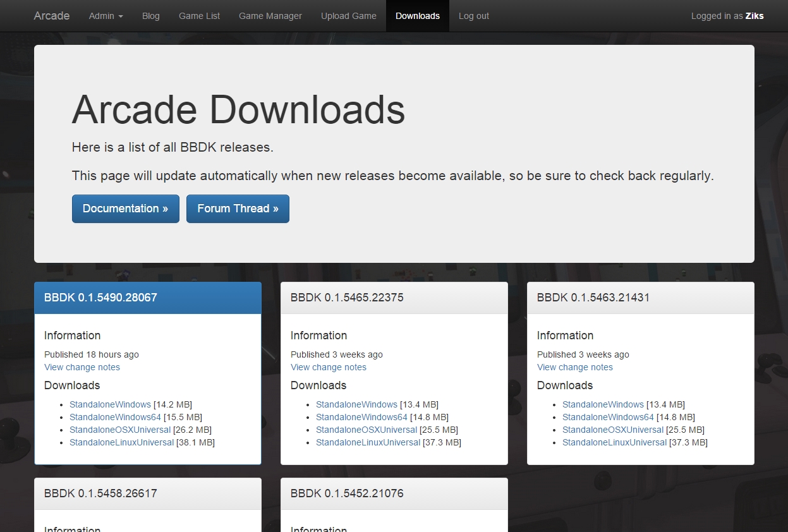Click the Documentation » button
Image resolution: width=788 pixels, height=532 pixels.
tap(126, 209)
